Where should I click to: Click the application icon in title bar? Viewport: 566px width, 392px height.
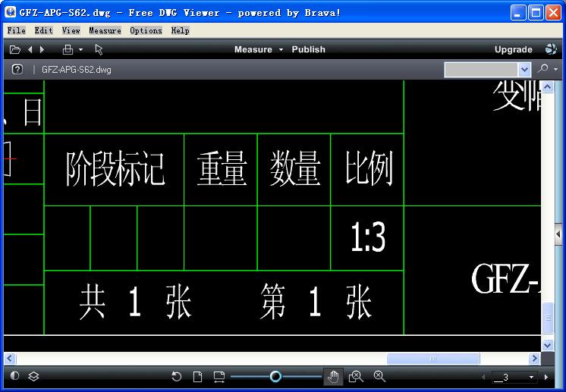click(10, 12)
